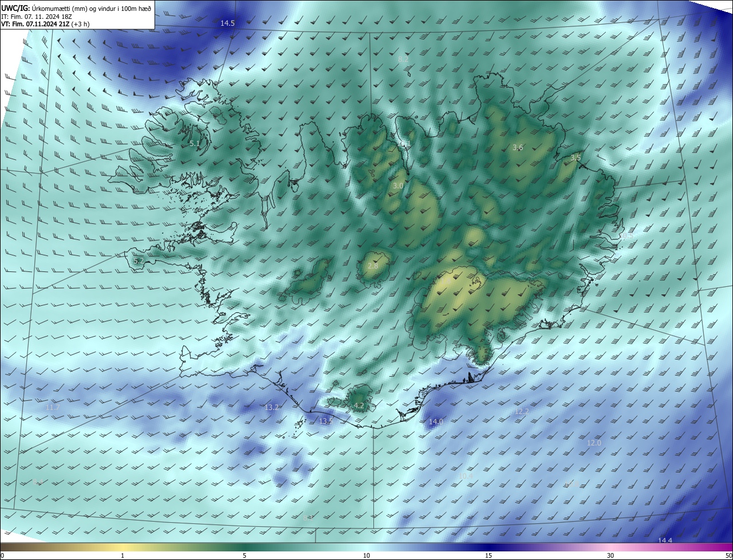Viewport: 733px width, 560px height.
Task: Pick the dark navy color on the colorbar at 15
Action: (488, 547)
